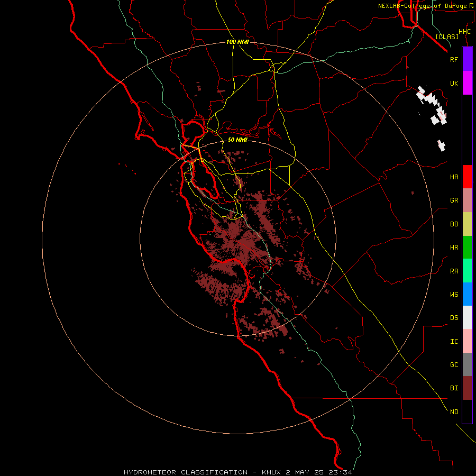Click the HR dark green legend swatch
476x476 pixels.
point(467,248)
